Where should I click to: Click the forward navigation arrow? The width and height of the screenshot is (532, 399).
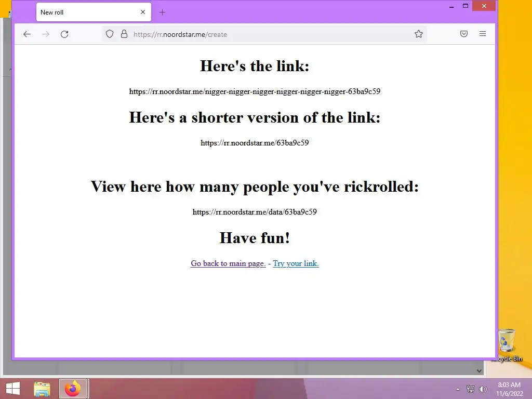click(46, 34)
